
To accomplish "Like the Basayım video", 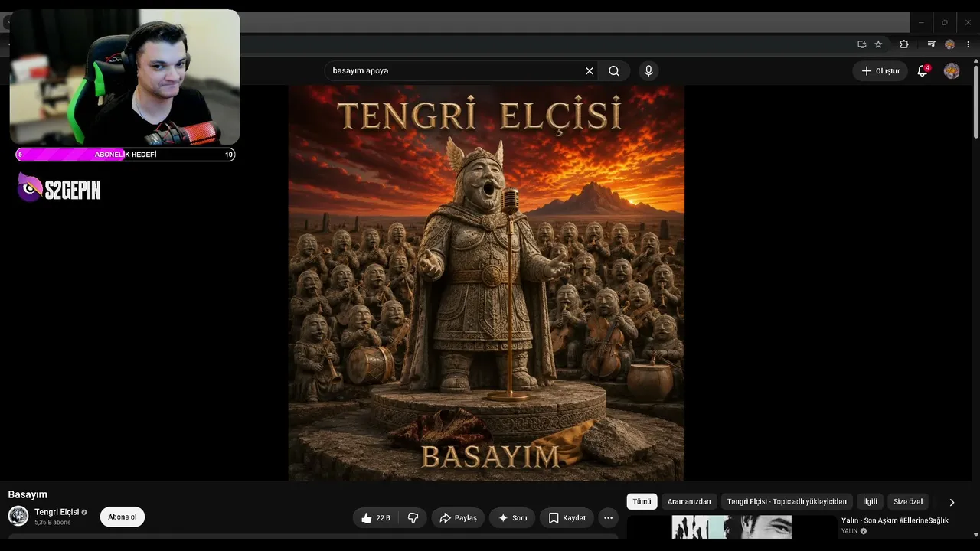I will point(376,518).
